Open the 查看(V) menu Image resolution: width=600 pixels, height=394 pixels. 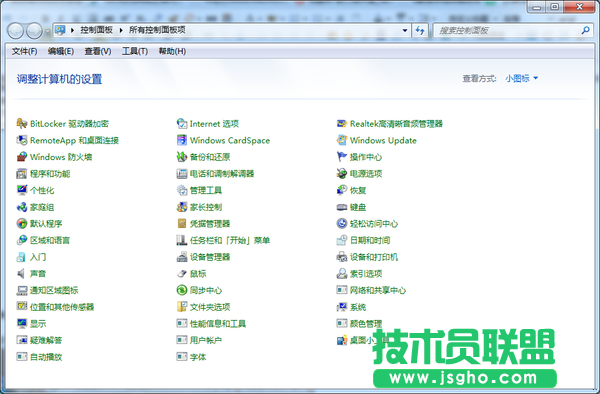tap(98, 51)
